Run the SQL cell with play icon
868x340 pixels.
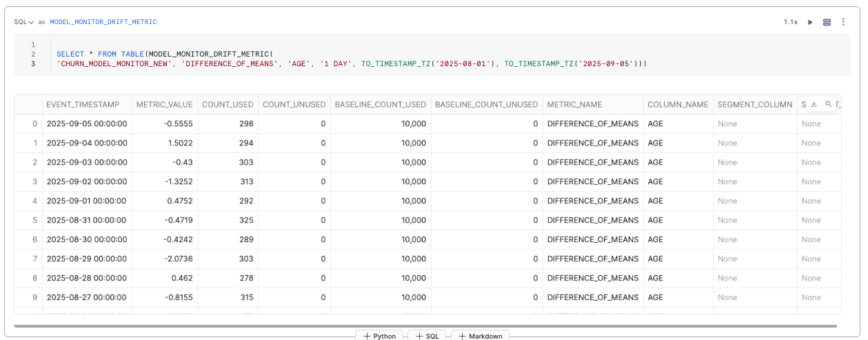pyautogui.click(x=810, y=22)
